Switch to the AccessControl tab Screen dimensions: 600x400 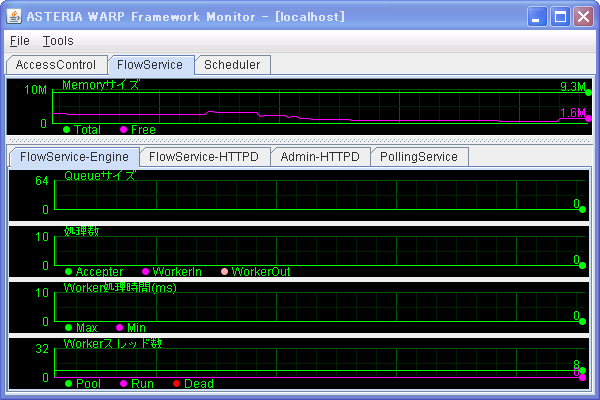[56, 65]
